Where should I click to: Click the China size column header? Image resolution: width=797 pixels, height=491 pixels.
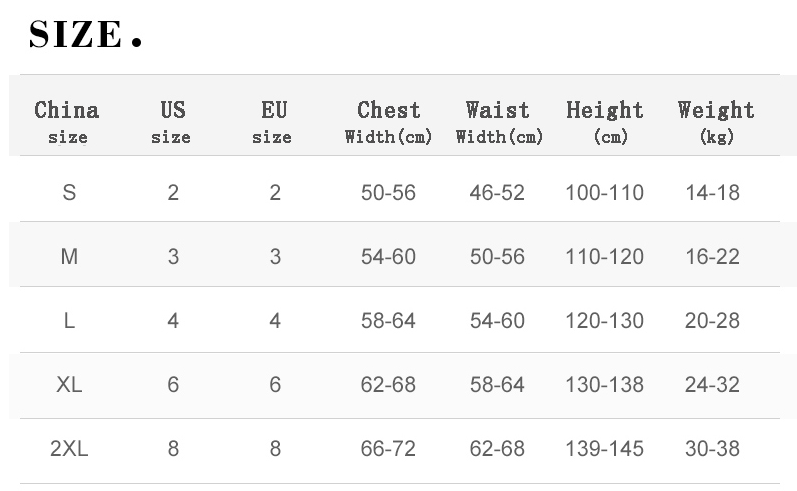click(x=67, y=121)
